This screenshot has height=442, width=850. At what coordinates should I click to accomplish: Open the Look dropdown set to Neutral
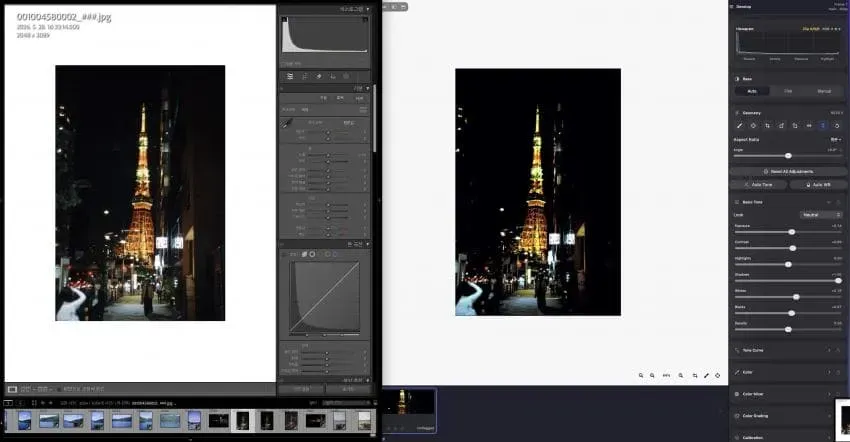pyautogui.click(x=821, y=215)
